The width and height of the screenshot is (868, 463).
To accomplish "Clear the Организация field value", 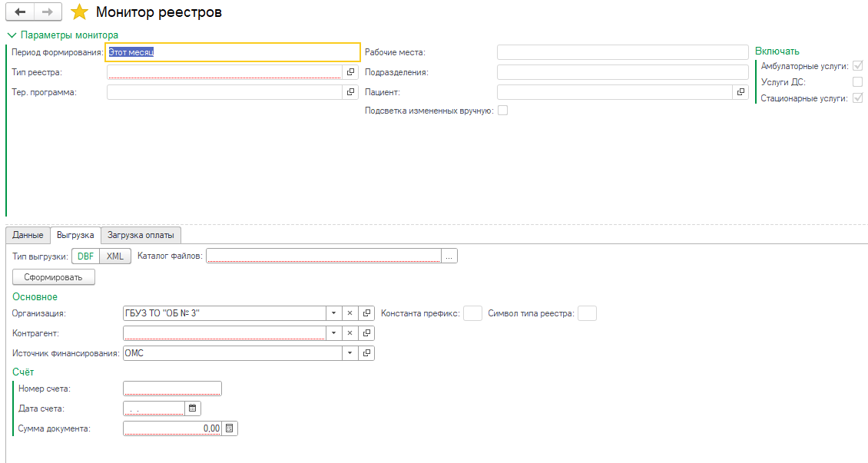I will (349, 313).
